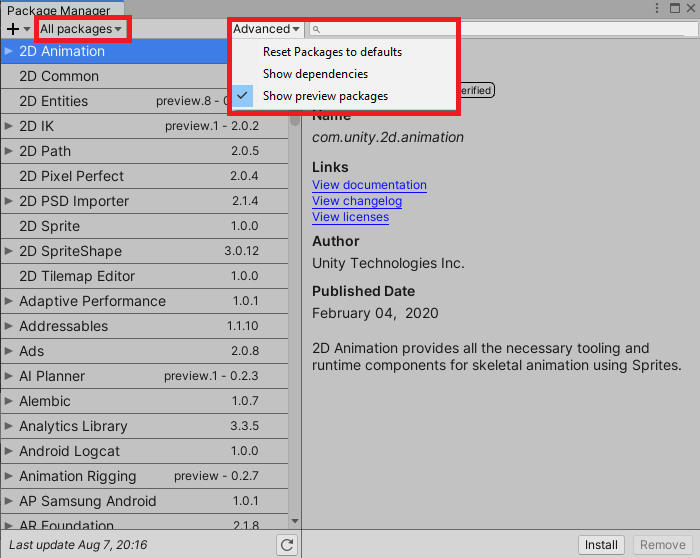Open the Advanced dropdown menu
The width and height of the screenshot is (700, 558).
click(267, 29)
